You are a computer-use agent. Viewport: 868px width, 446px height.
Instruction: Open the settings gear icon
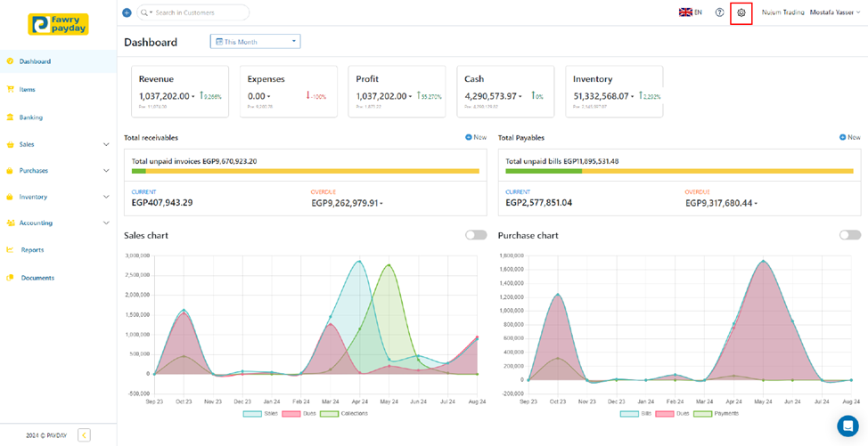(x=741, y=13)
